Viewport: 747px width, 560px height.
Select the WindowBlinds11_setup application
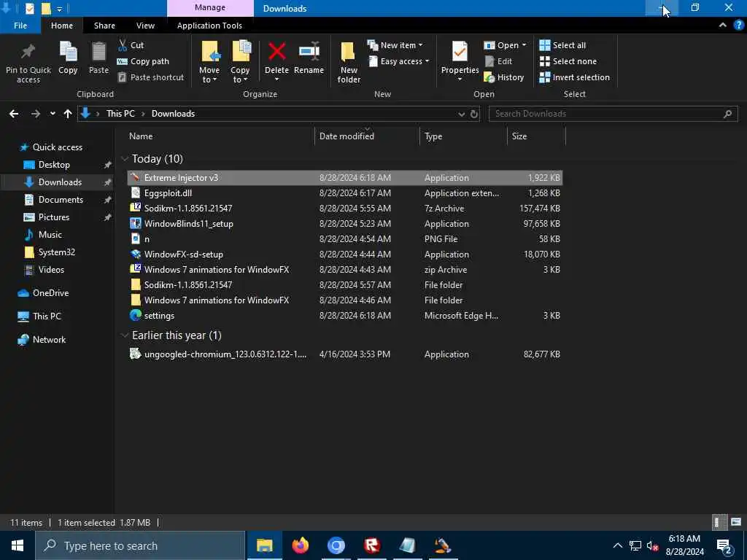[x=345, y=223]
